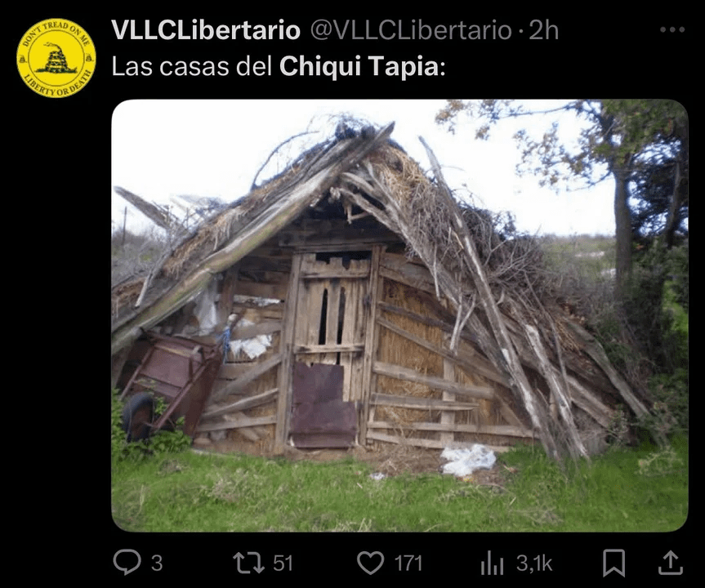The image size is (705, 588).
Task: Open the Gadsden flag profile avatar
Action: click(56, 58)
